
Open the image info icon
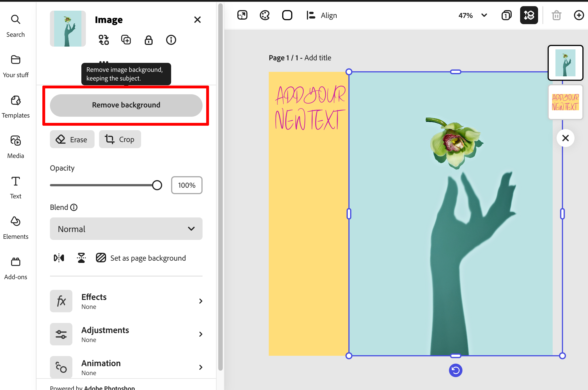click(x=171, y=40)
